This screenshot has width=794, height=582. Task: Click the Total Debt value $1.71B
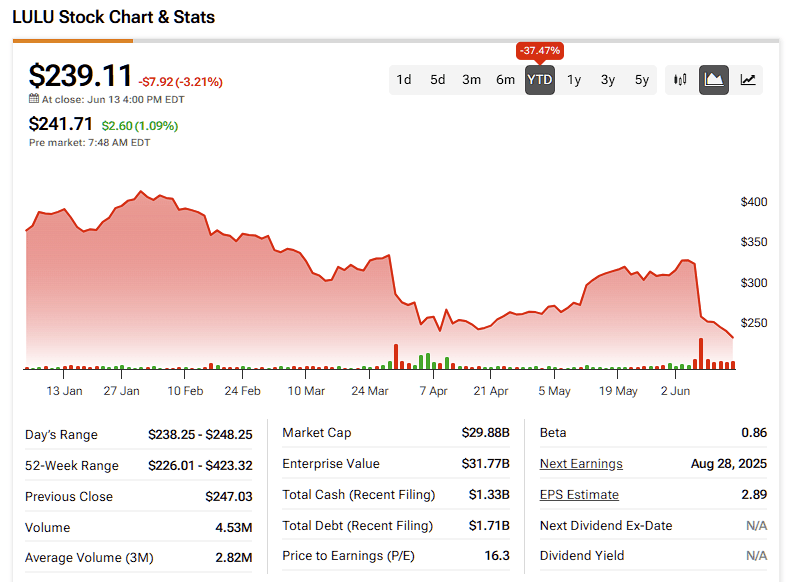(x=489, y=525)
